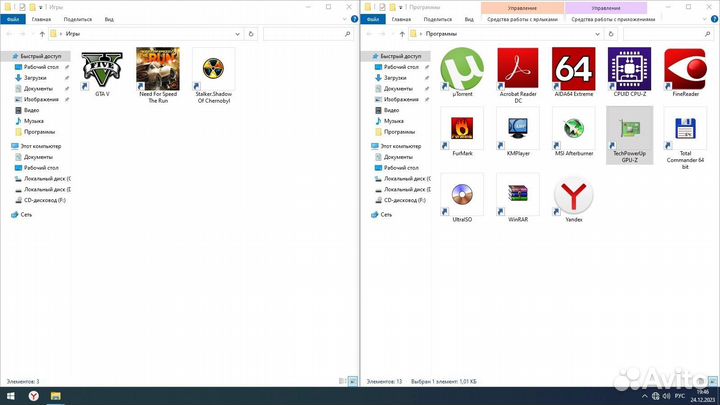Open the Файл tab in Программы window
This screenshot has height=405, width=720.
click(373, 19)
